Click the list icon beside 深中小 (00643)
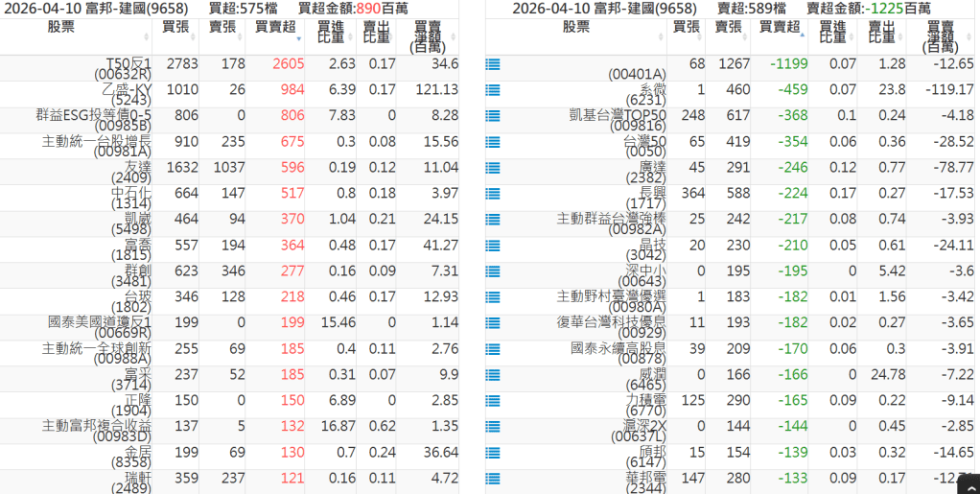The width and height of the screenshot is (980, 494). tap(493, 271)
